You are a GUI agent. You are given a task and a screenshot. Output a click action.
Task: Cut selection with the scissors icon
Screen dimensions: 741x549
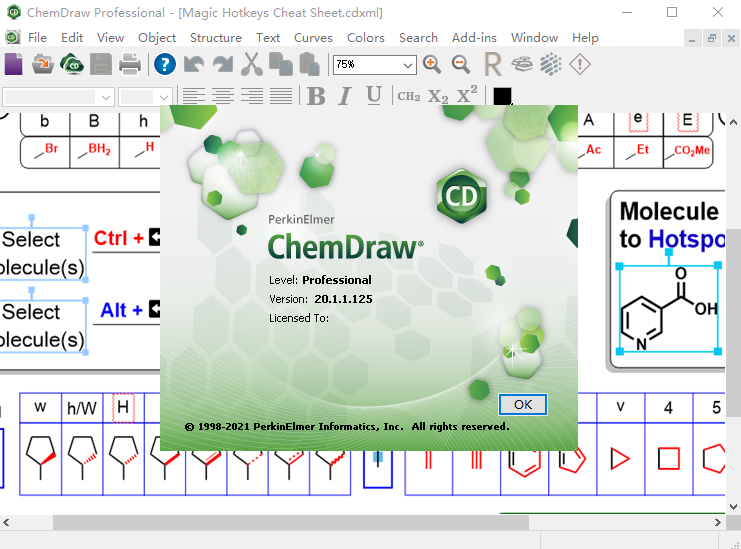252,64
